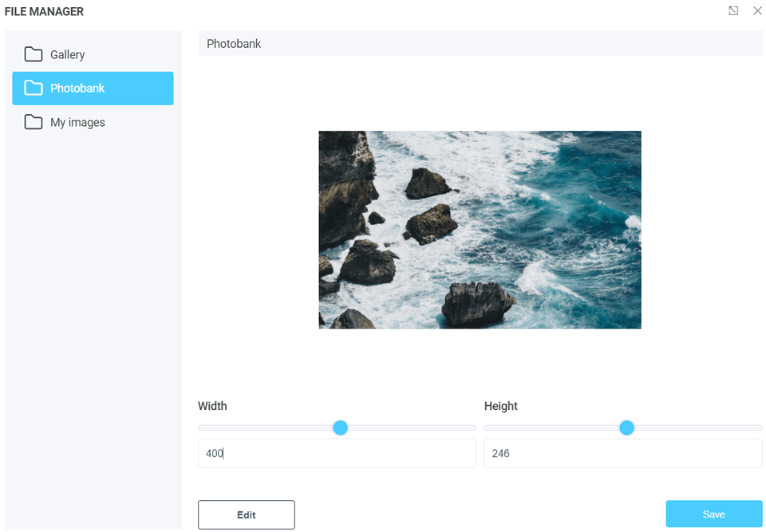Screen dimensions: 766x532
Task: Click the FILE MANAGER title text
Action: click(x=44, y=11)
